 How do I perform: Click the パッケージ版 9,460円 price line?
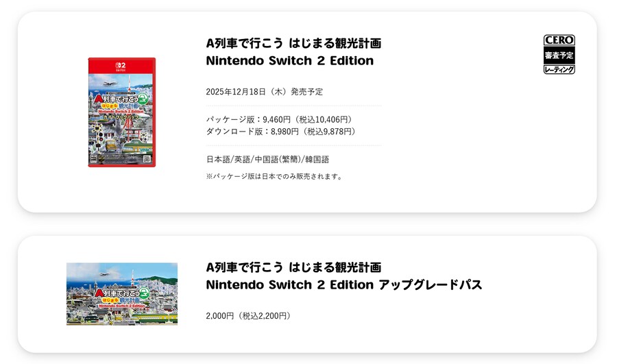(279, 119)
